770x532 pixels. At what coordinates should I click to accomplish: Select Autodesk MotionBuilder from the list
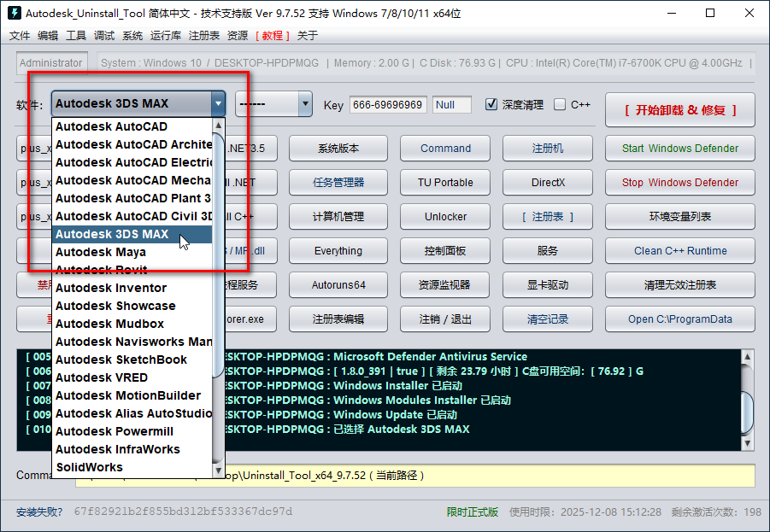[132, 395]
